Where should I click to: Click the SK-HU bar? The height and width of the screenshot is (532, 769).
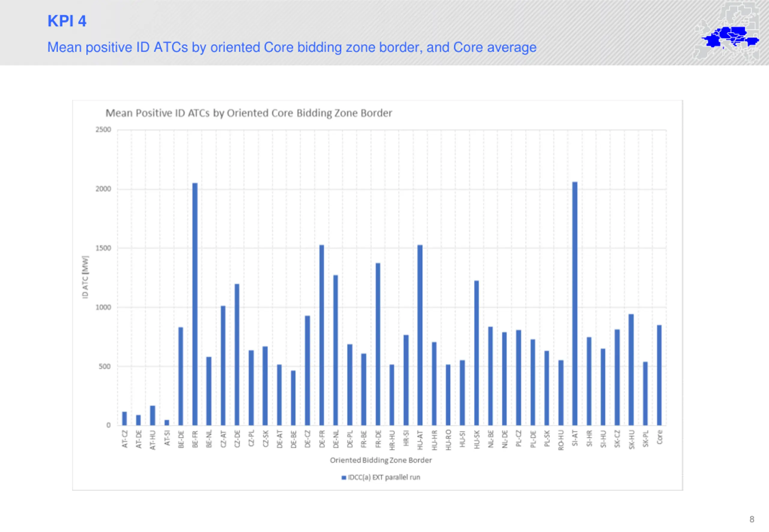[x=631, y=370]
